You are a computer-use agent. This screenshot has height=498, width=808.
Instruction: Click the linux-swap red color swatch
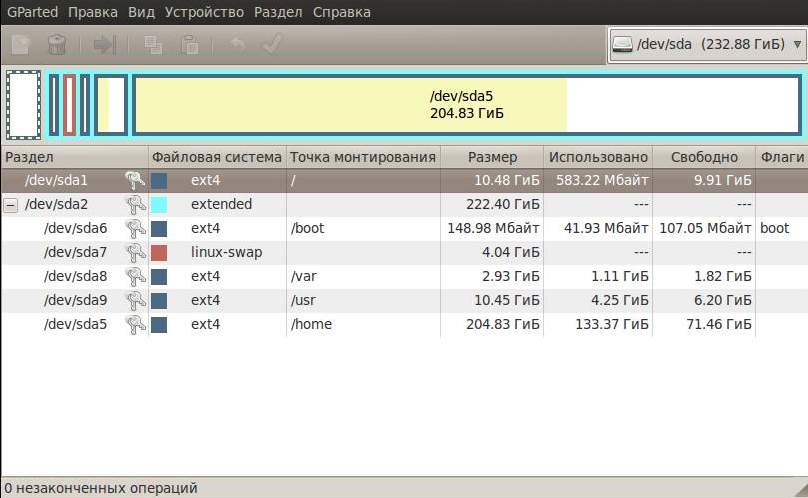(x=159, y=252)
